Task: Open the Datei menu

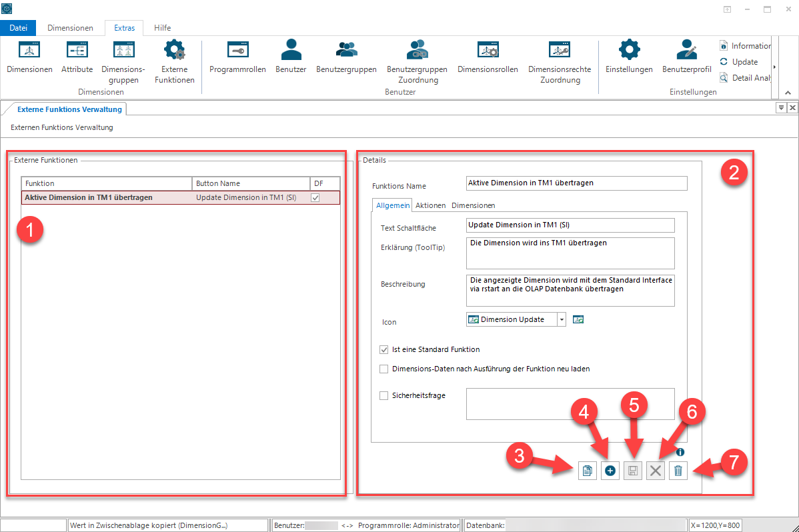Action: pyautogui.click(x=19, y=28)
